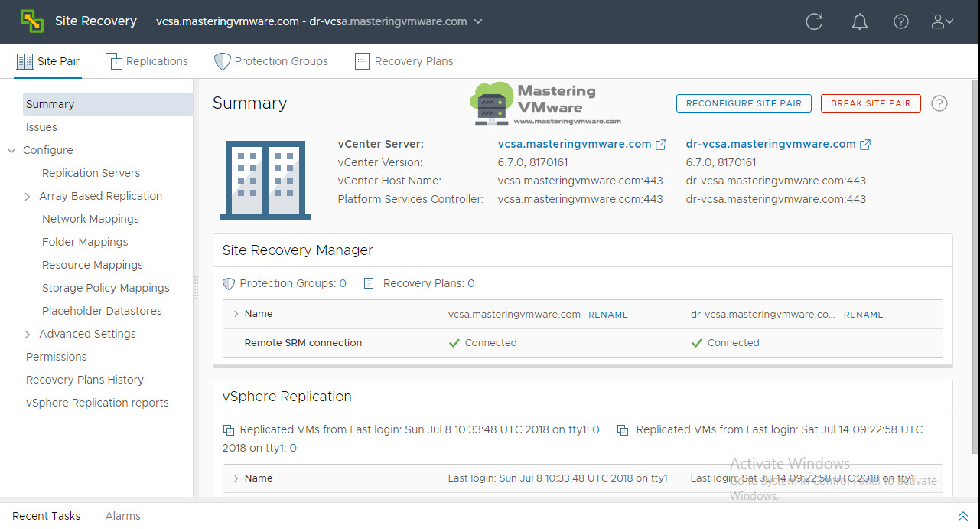Screen dimensions: 980x529
Task: Click the Protection Groups count 0
Action: (343, 283)
